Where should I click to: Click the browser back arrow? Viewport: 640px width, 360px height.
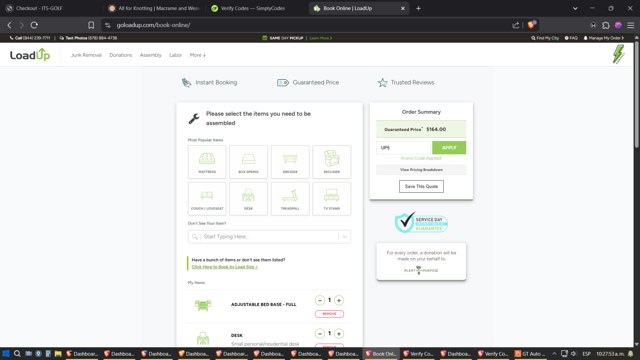point(9,25)
